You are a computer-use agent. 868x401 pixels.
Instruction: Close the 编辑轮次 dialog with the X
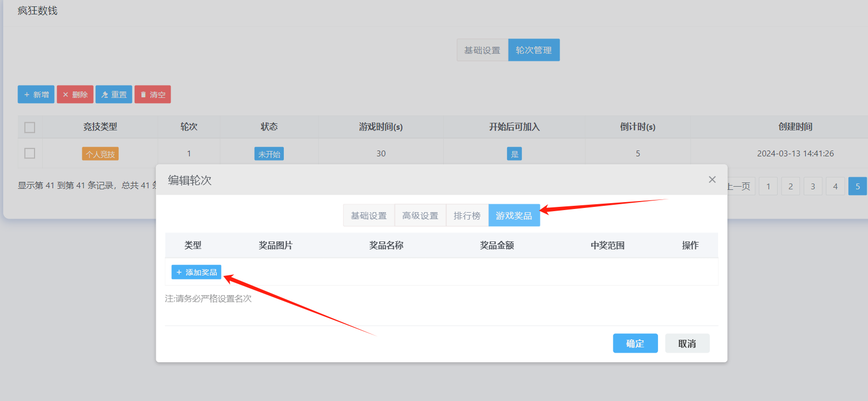[x=712, y=180]
